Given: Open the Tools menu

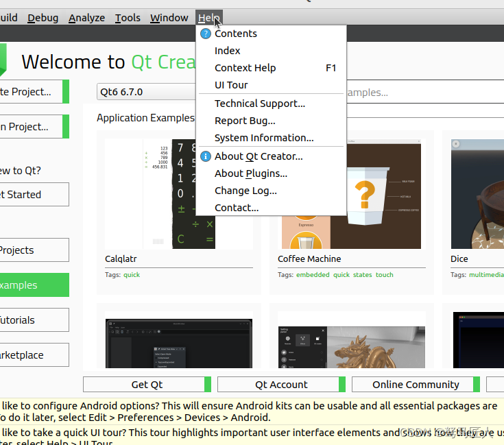Looking at the screenshot, I should [128, 18].
